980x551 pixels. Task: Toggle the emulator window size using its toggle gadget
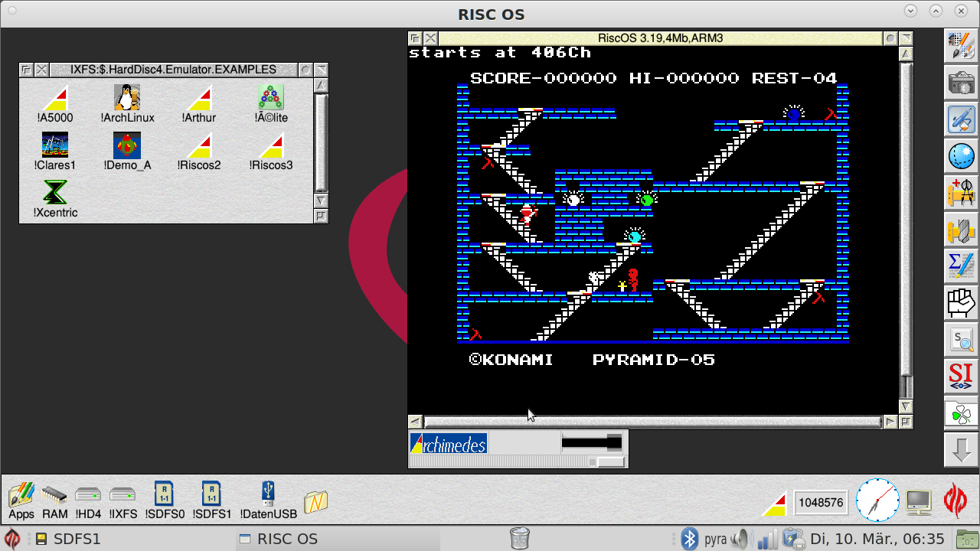point(906,37)
